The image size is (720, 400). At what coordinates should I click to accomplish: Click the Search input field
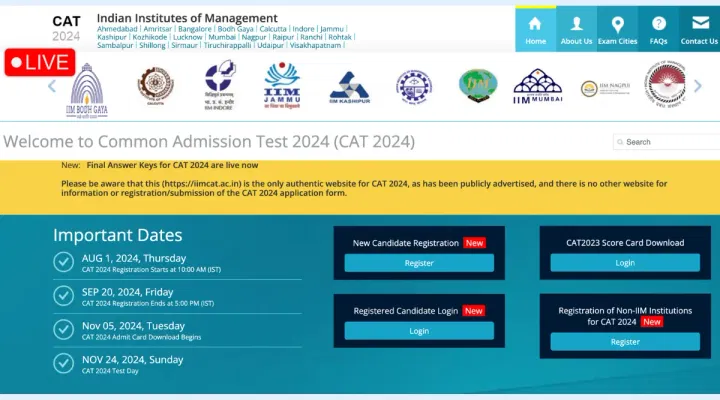(x=670, y=142)
